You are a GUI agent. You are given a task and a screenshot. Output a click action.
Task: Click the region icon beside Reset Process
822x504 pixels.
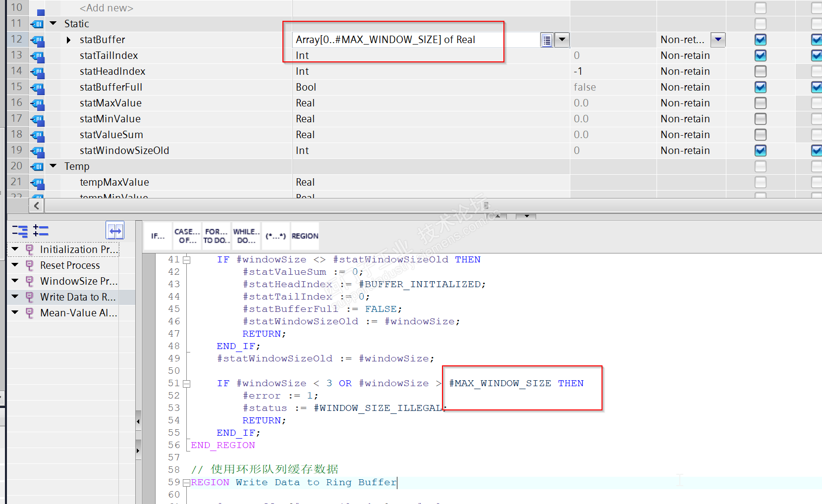pyautogui.click(x=30, y=265)
